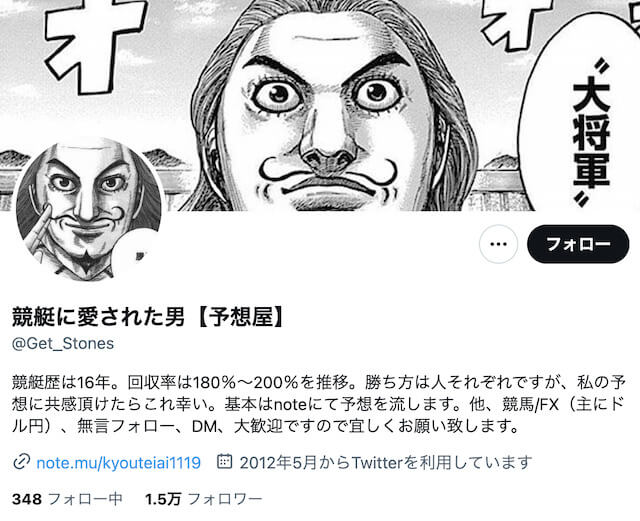The width and height of the screenshot is (640, 521).
Task: Click the フォロー follow button
Action: [578, 244]
